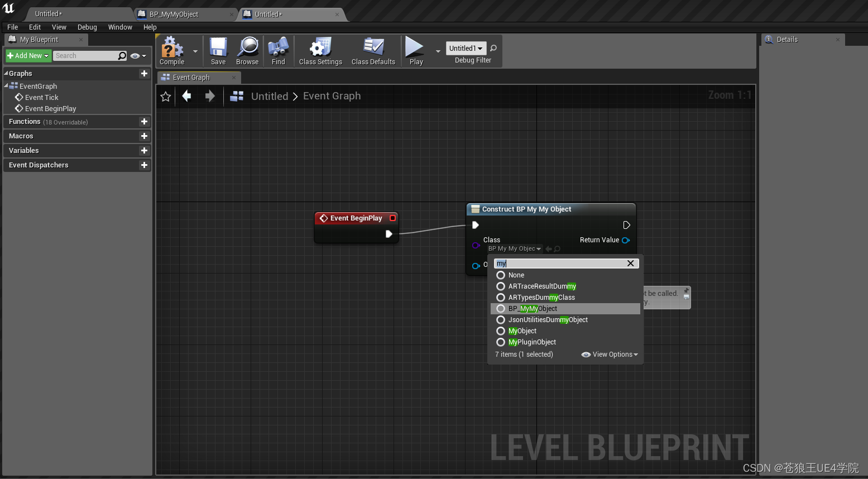The height and width of the screenshot is (479, 868).
Task: Select the My Blueprint panel tab
Action: 46,40
